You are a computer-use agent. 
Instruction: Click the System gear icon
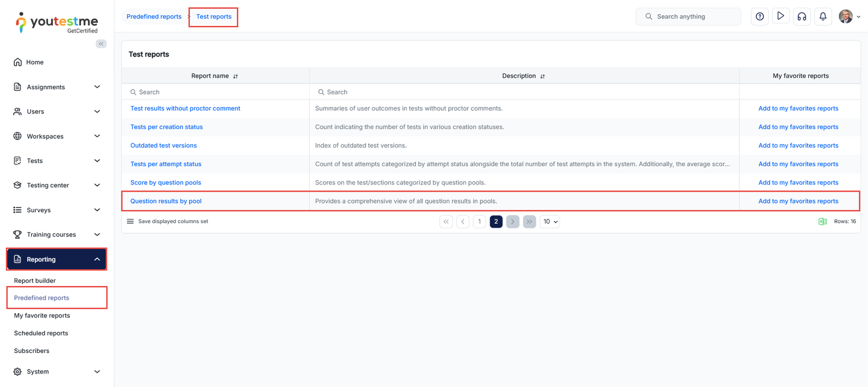(17, 372)
